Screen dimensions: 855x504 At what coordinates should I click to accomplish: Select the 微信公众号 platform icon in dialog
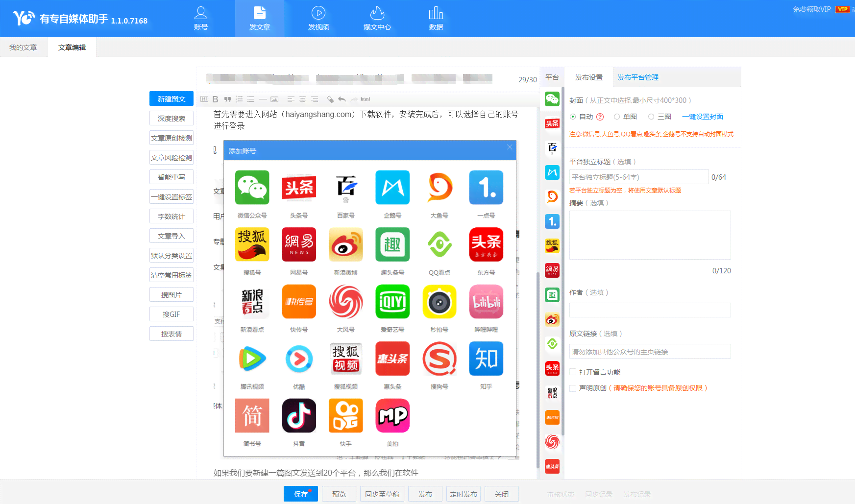252,187
